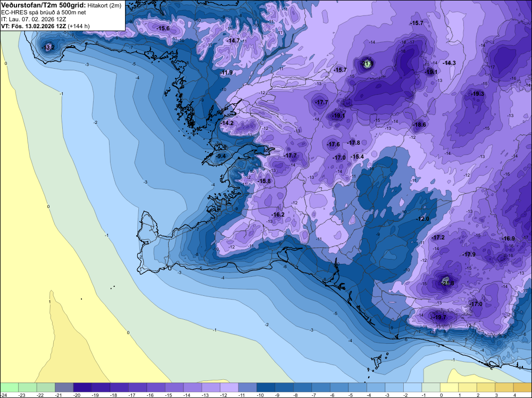
Task: Click the '(+144 h)' forecast offset text
Action: 79,26
